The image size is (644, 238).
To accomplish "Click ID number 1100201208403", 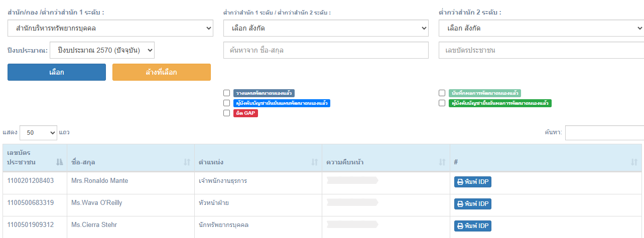I will [31, 180].
